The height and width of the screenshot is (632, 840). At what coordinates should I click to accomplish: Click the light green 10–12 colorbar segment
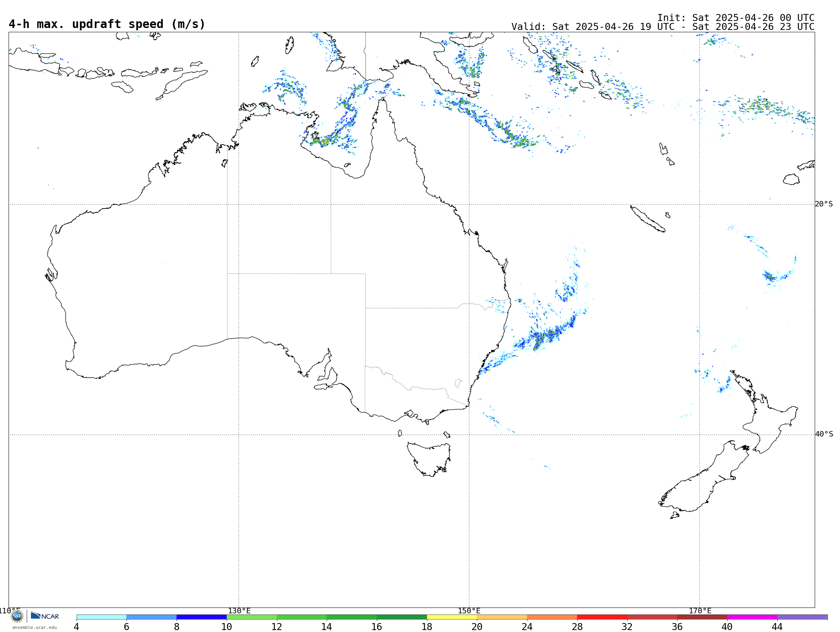point(252,617)
